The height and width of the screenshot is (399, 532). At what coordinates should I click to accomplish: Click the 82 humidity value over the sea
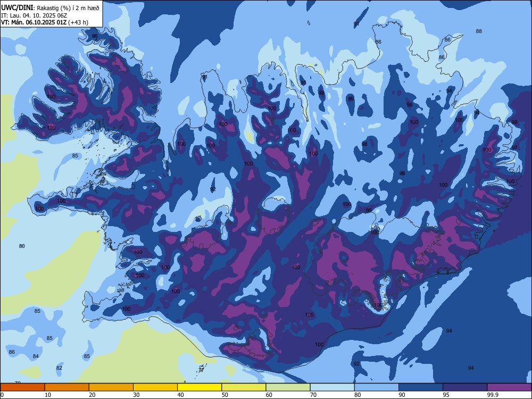coord(59,368)
